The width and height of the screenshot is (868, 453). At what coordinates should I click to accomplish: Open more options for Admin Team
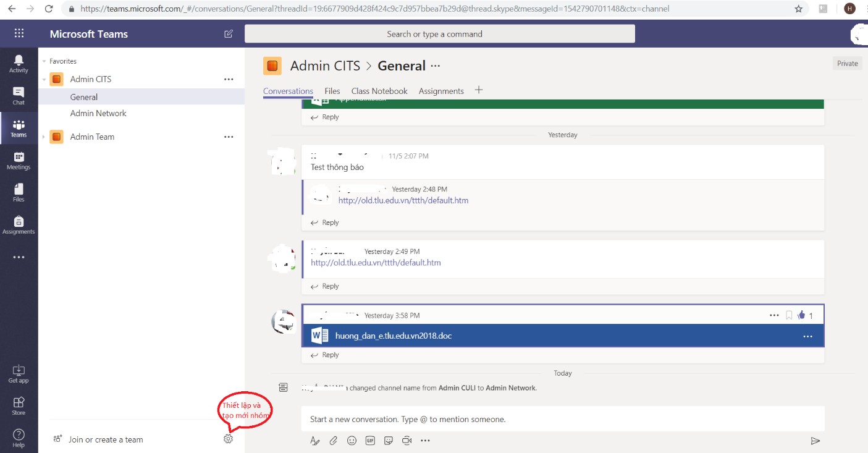229,137
